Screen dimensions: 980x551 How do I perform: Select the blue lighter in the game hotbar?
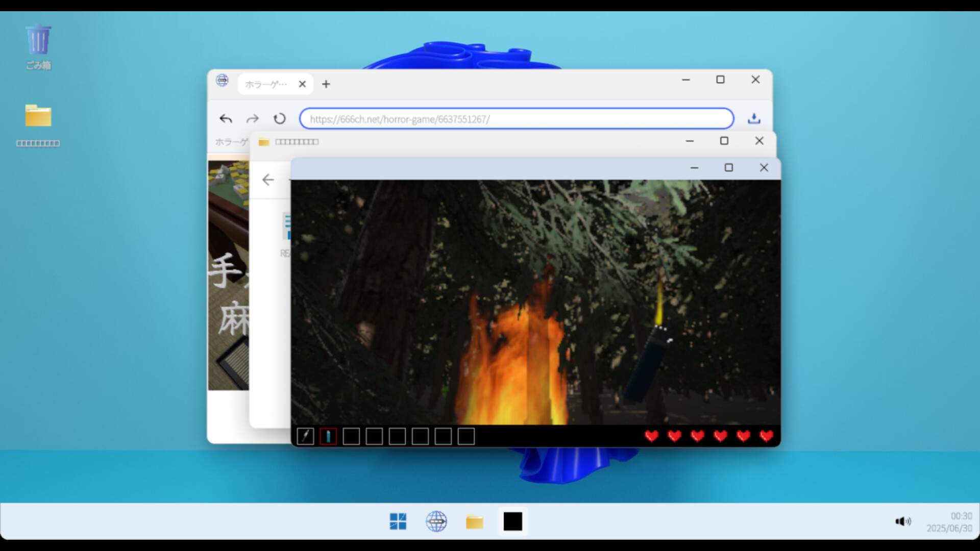[x=328, y=436]
